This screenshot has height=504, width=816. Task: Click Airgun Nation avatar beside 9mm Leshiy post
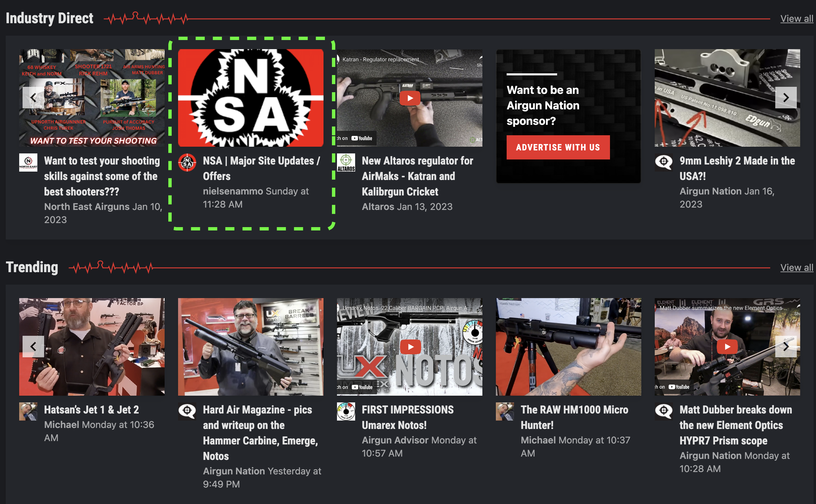(664, 163)
